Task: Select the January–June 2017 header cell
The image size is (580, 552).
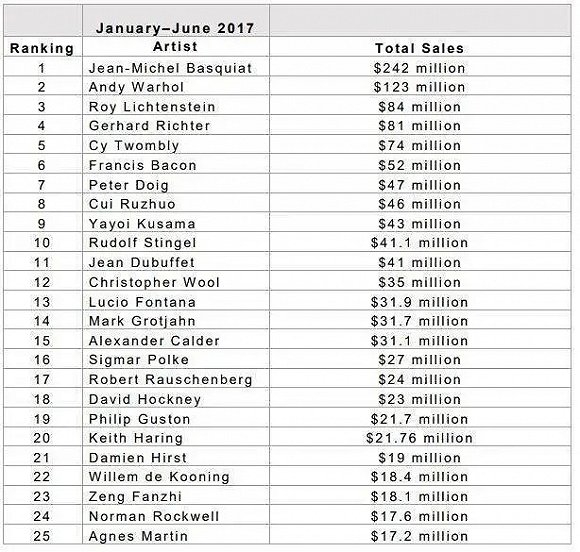Action: pyautogui.click(x=176, y=21)
